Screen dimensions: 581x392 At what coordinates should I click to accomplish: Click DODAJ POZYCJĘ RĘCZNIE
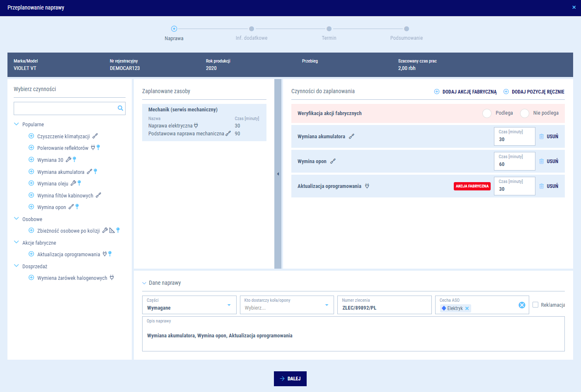[534, 92]
